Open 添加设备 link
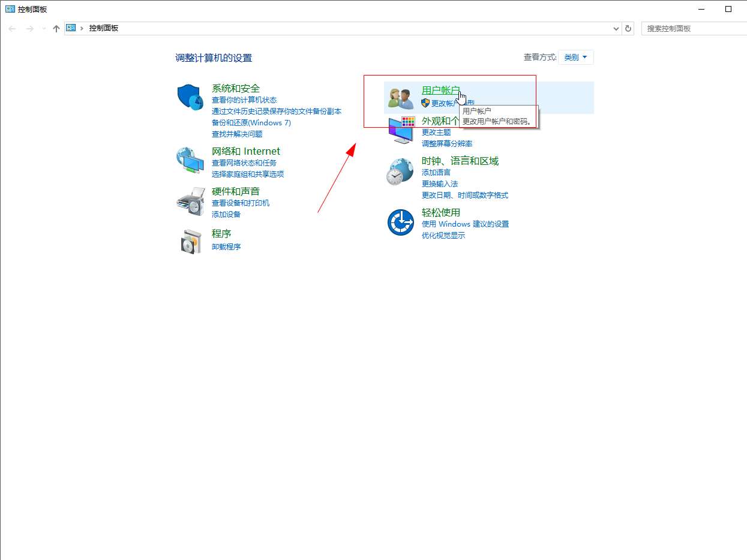 (226, 215)
